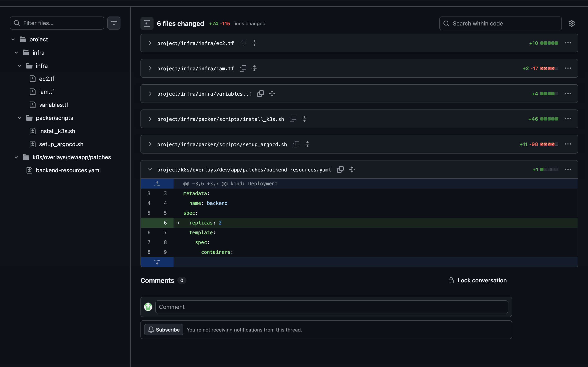This screenshot has height=367, width=588.
Task: Copy path of ec2.tf file
Action: tap(243, 43)
